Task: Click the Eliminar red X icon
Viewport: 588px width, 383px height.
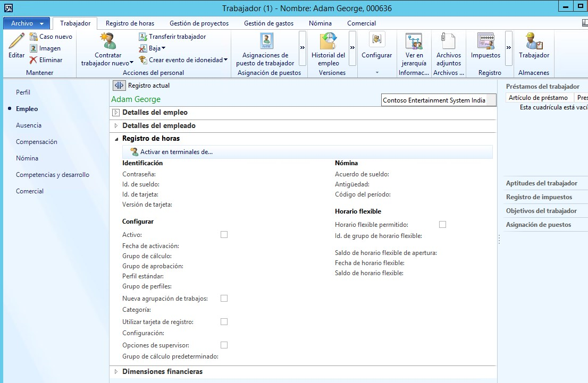Action: coord(33,60)
